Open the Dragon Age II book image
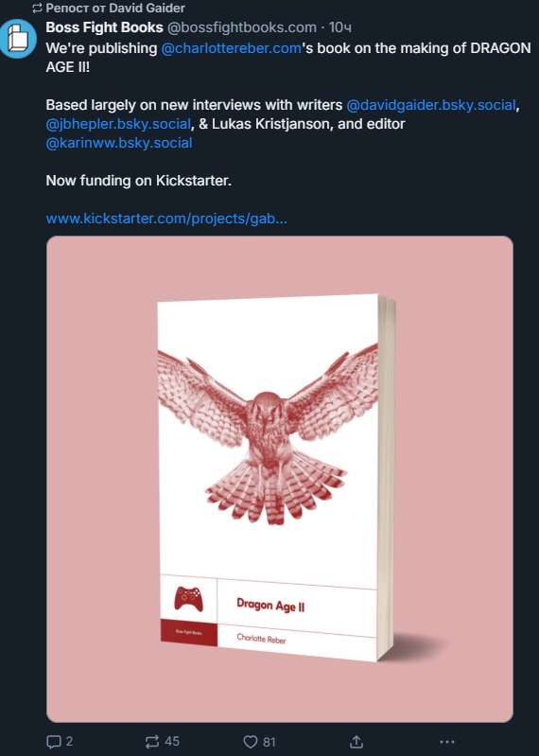539x756 pixels. coord(280,479)
